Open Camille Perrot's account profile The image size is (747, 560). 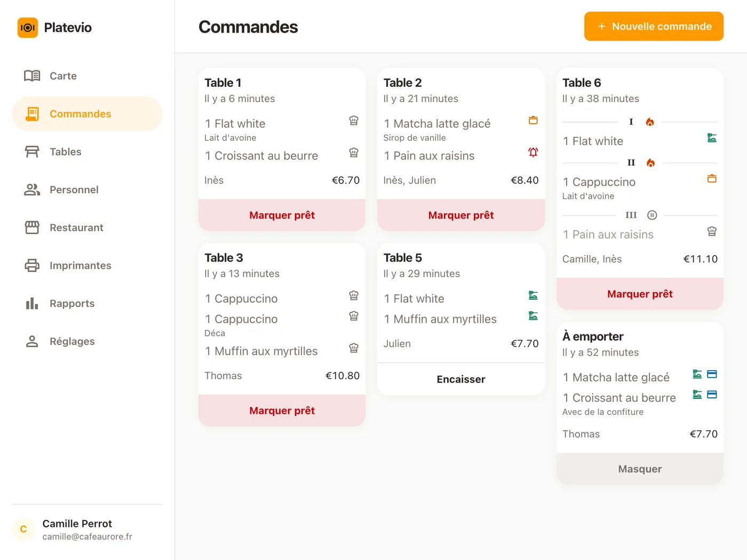87,529
